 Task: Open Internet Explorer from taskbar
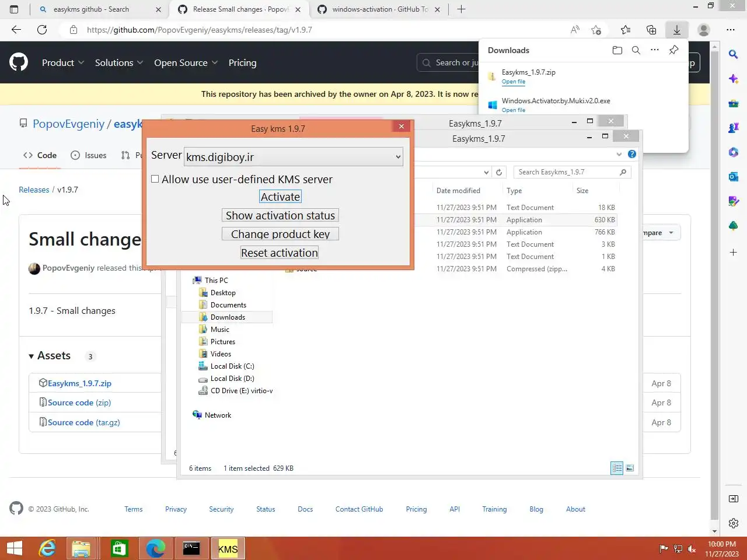coord(47,548)
